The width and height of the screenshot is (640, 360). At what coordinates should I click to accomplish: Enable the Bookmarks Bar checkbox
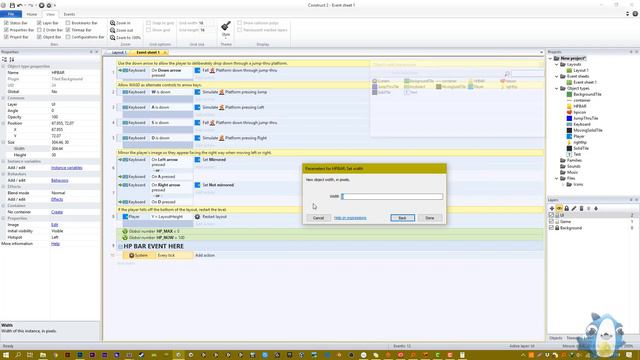(68, 23)
